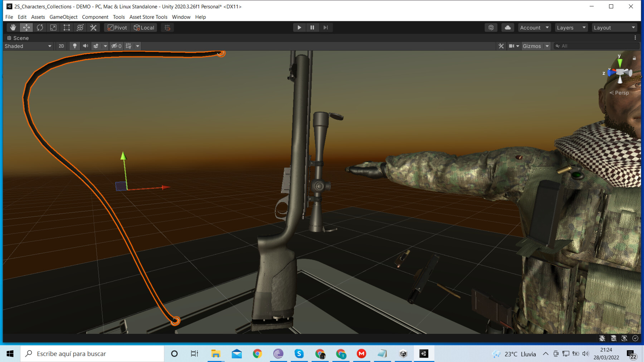Screen dimensions: 644x362
Task: Open Account dropdown
Action: pos(534,28)
